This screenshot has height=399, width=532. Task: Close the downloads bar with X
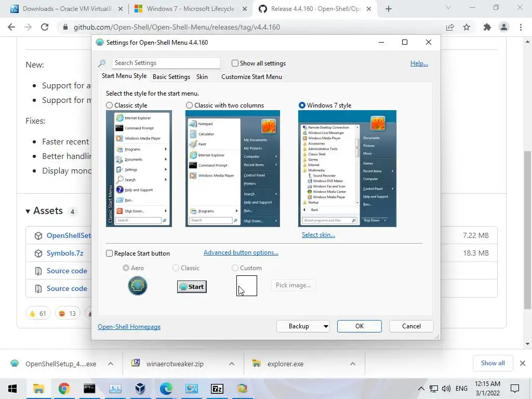click(523, 363)
